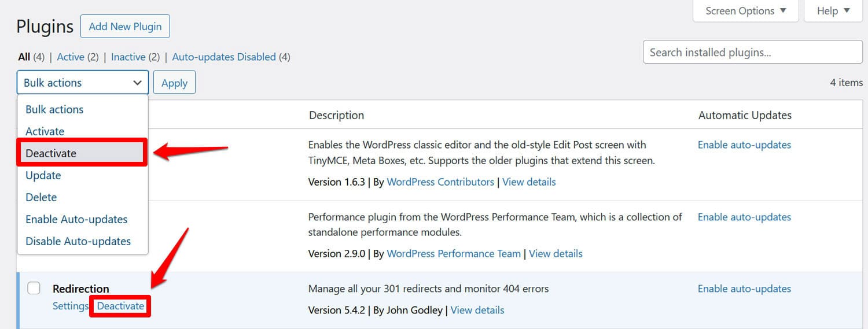
Task: View details for the John Godley plugin
Action: 477,310
